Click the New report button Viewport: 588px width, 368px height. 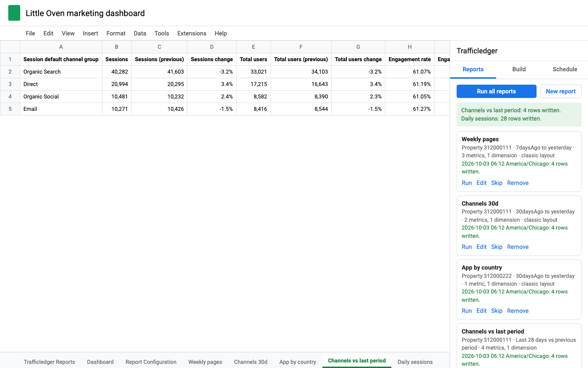tap(561, 91)
